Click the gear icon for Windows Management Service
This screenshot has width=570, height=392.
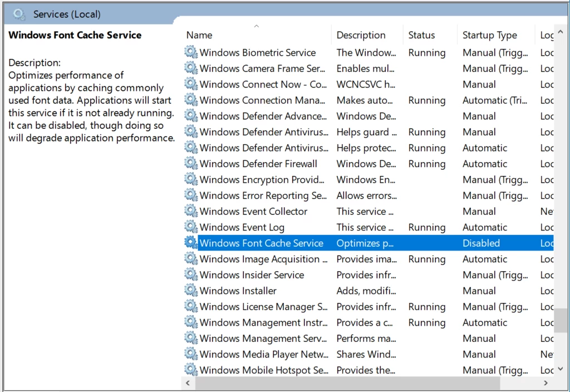click(191, 338)
